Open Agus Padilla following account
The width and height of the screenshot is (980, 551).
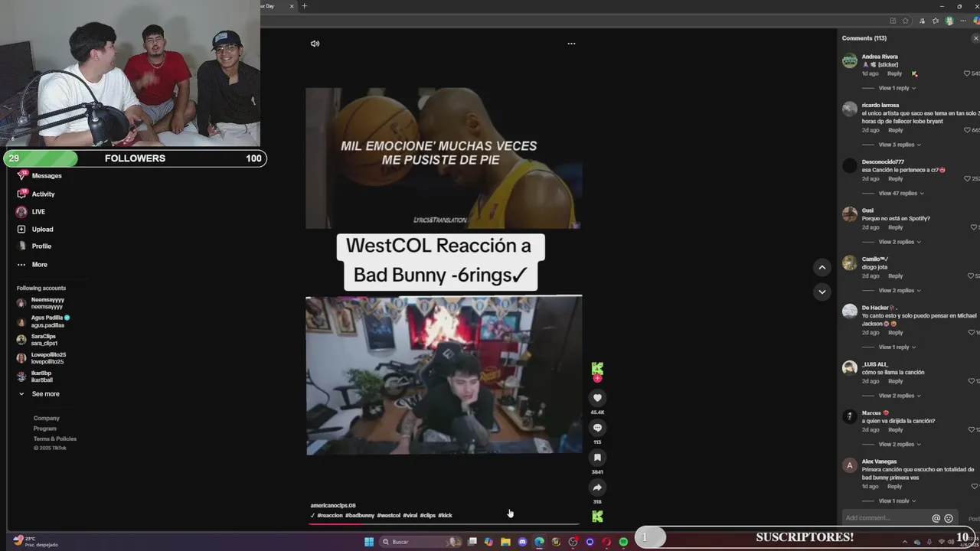(x=46, y=321)
